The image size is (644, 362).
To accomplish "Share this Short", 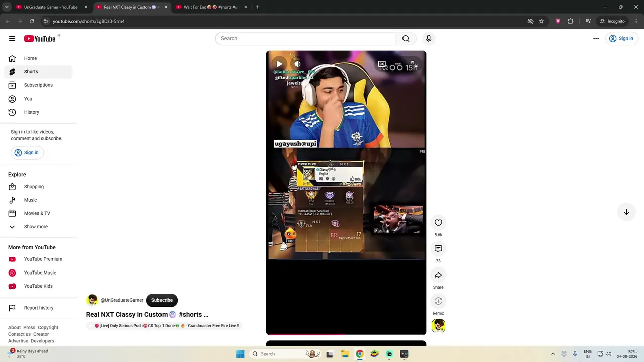I will point(438,275).
